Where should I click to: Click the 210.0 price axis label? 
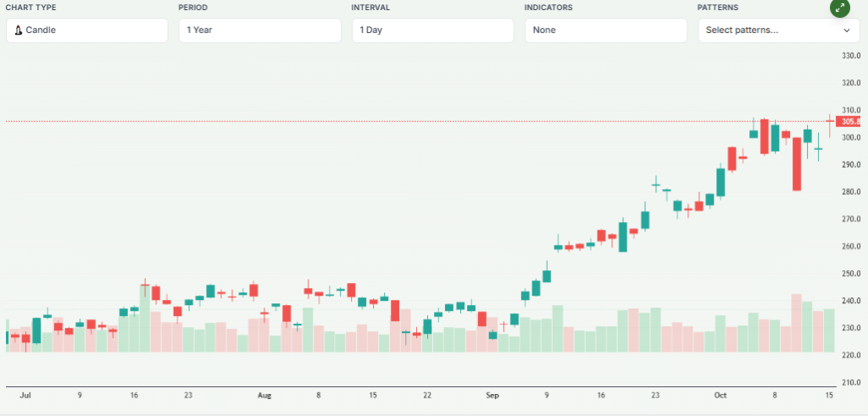(850, 383)
